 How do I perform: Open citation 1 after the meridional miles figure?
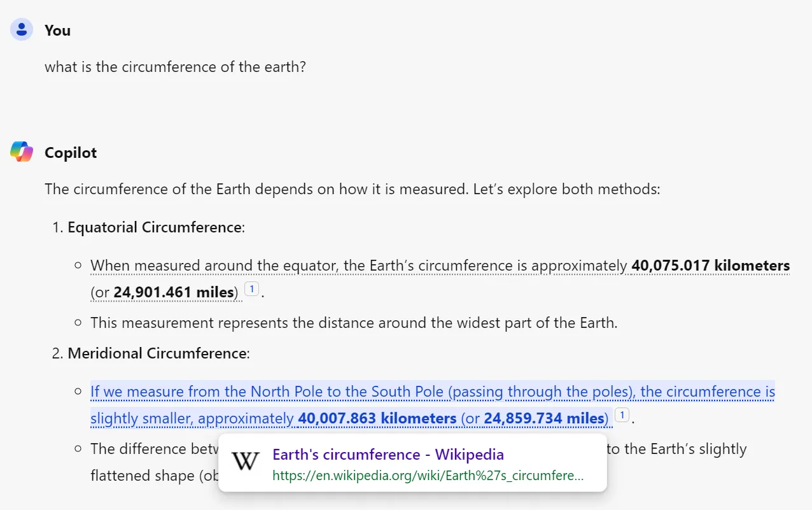coord(622,416)
